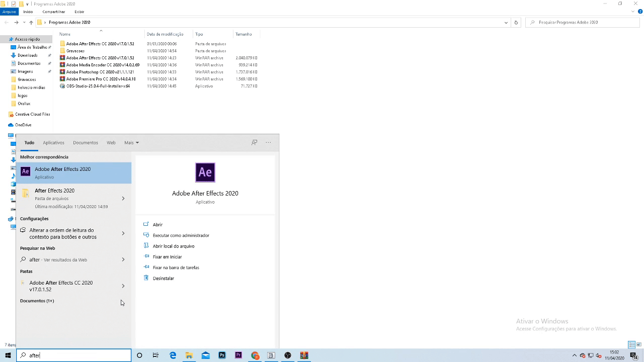Open Photoshop from the taskbar
This screenshot has width=644, height=362.
pyautogui.click(x=222, y=355)
